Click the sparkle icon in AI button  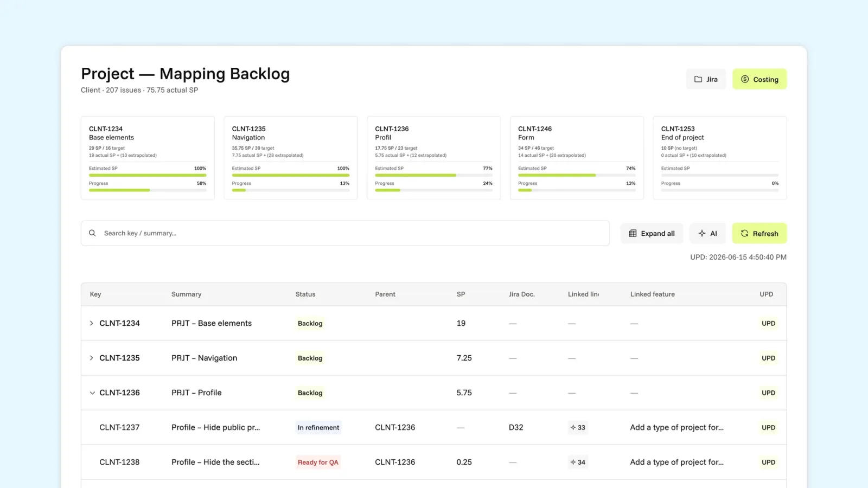[x=702, y=234]
